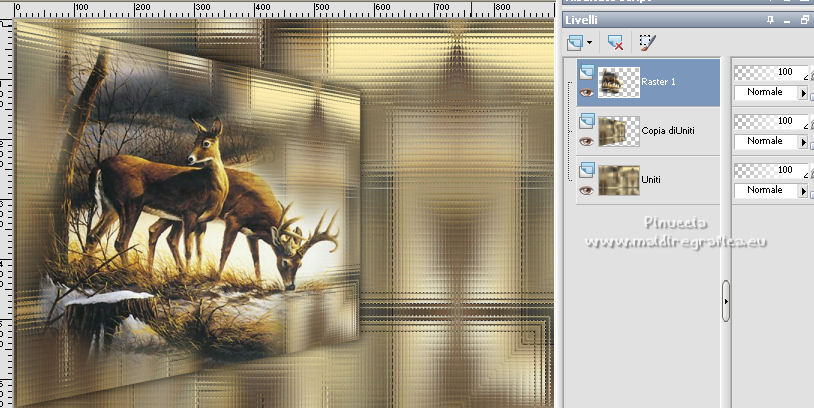Hide the Uniti layer via eye icon
Image resolution: width=814 pixels, height=408 pixels.
click(x=587, y=191)
